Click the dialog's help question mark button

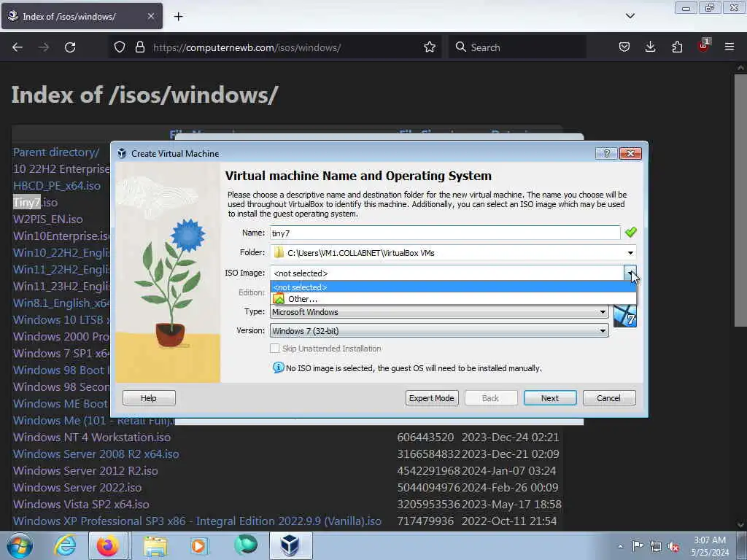[606, 153]
